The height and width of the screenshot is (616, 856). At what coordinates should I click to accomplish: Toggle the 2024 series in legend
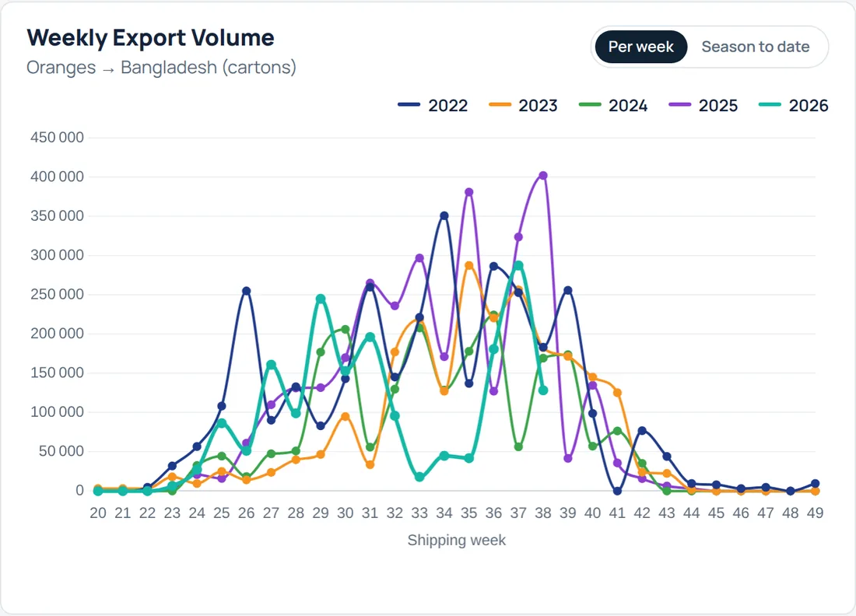[613, 105]
